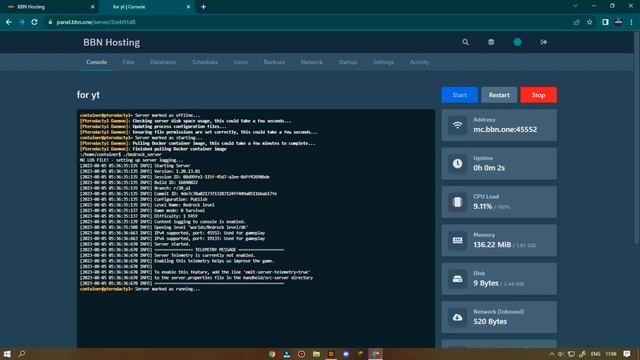This screenshot has width=640, height=360.
Task: Open the Schedules tab
Action: (205, 62)
